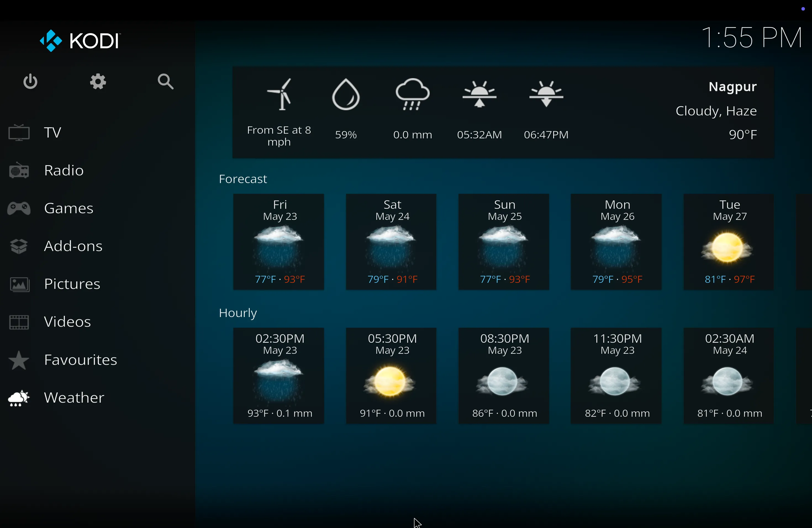Click the sunrise icon

(479, 94)
